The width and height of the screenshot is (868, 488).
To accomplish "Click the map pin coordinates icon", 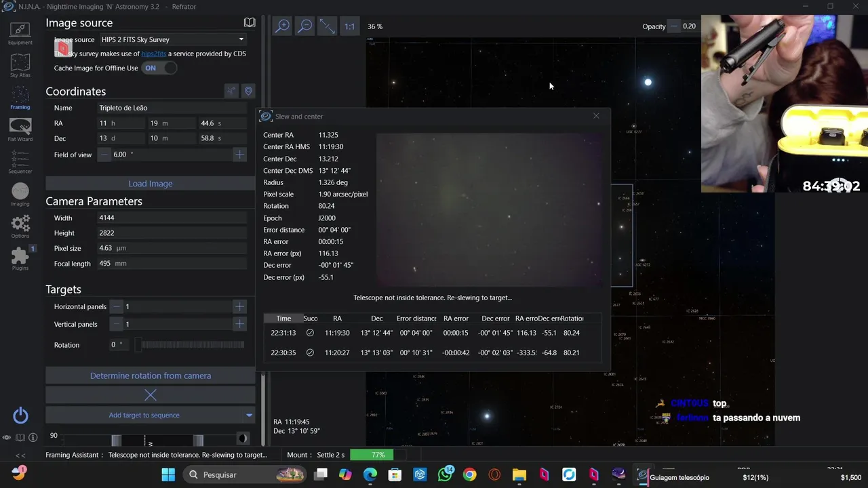I will (248, 91).
